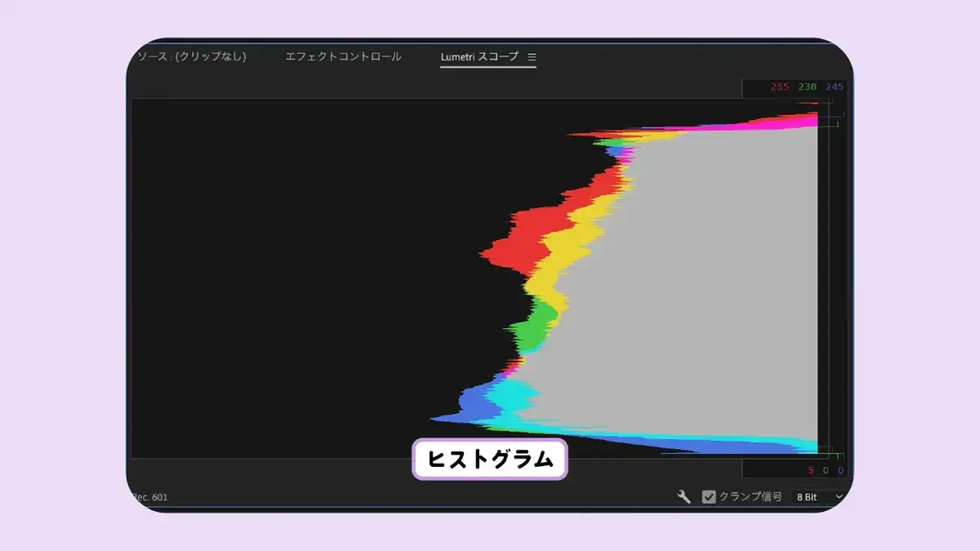Viewport: 980px width, 551px height.
Task: Select the Lumetri スコープ tab
Action: pos(479,57)
